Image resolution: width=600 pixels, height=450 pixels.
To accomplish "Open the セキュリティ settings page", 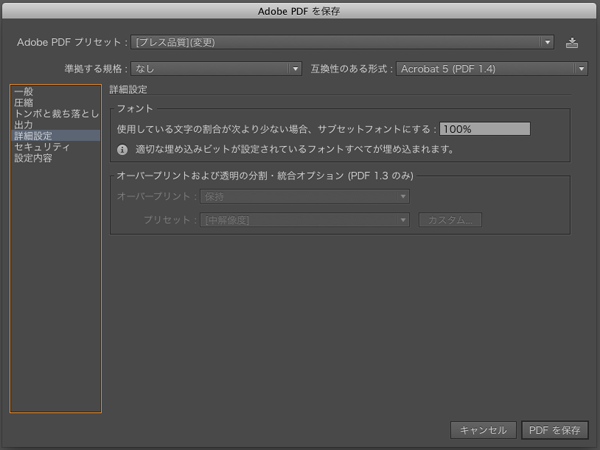I will pyautogui.click(x=41, y=147).
